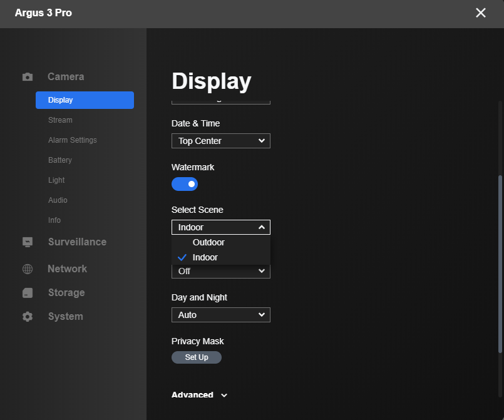
Task: Open the Day and Night Auto dropdown
Action: click(x=221, y=315)
